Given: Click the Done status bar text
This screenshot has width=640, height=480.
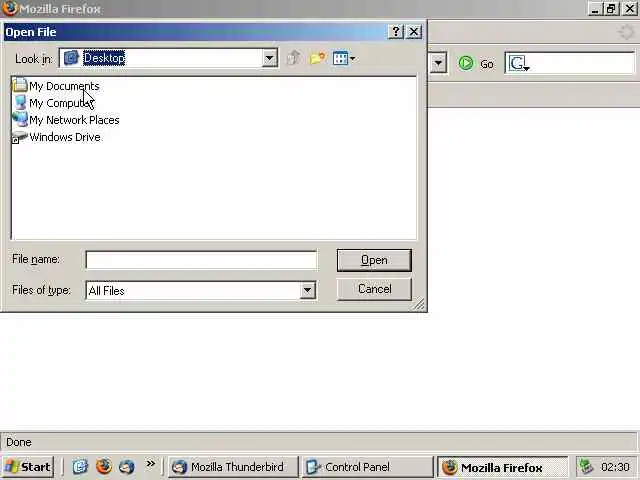Looking at the screenshot, I should tap(19, 442).
